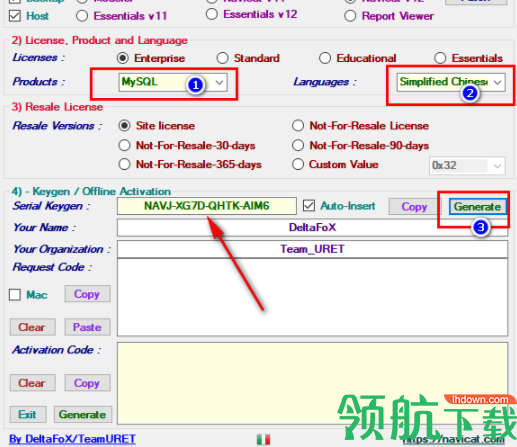This screenshot has height=447, width=517.
Task: Select Essentials v12 radio button
Action: pos(212,14)
